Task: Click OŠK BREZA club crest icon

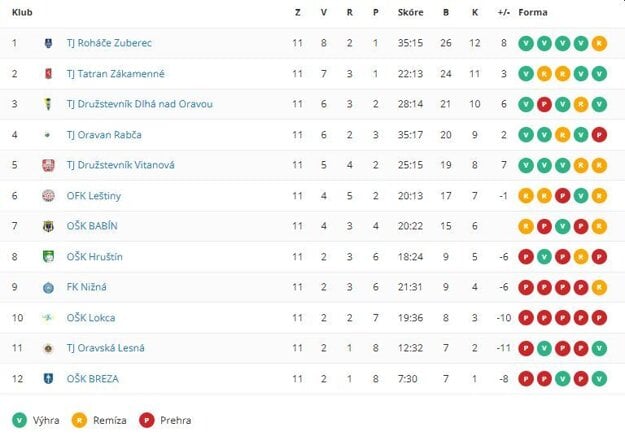Action: [49, 379]
